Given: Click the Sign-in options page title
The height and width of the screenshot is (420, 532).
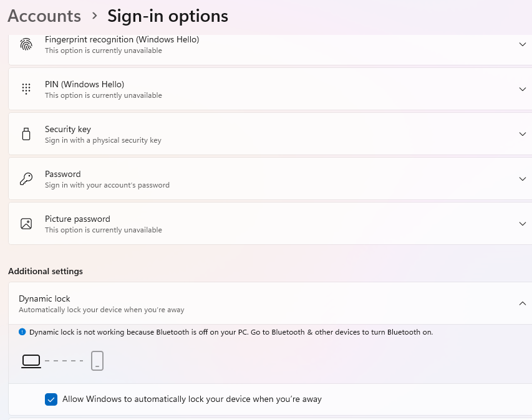Looking at the screenshot, I should pyautogui.click(x=168, y=16).
